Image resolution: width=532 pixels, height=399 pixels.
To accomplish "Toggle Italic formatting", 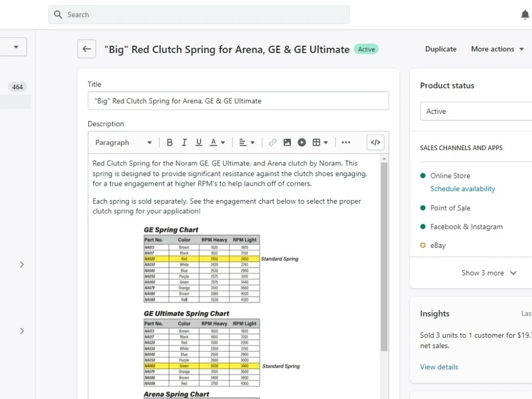I will (x=184, y=143).
